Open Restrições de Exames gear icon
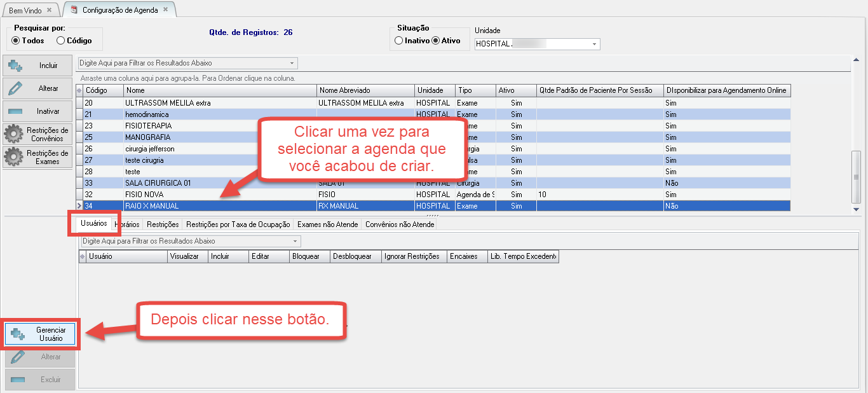868x393 pixels. click(x=37, y=157)
